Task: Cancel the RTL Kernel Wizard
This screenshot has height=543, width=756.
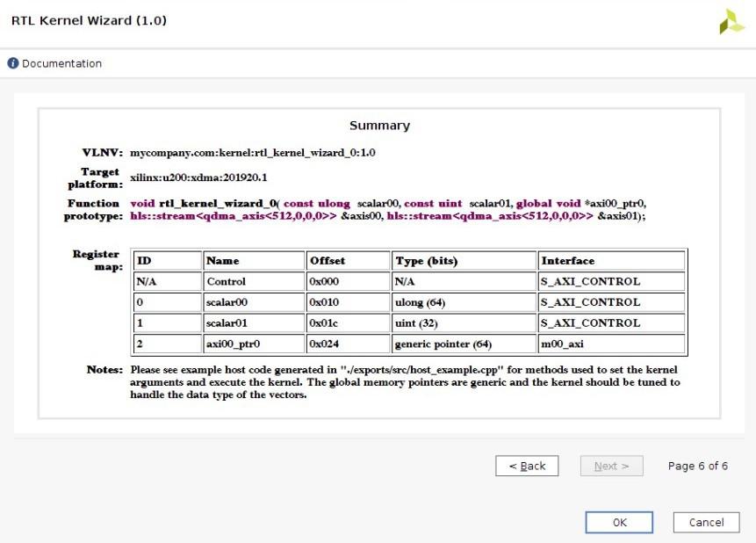Action: point(706,522)
